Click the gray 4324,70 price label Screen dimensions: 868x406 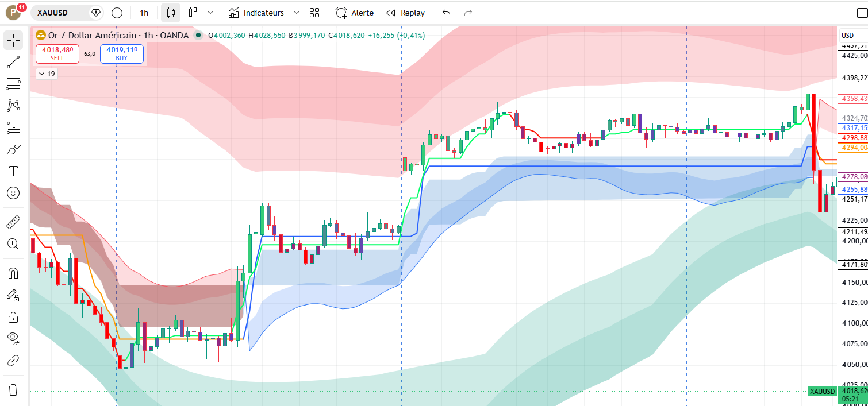(853, 118)
